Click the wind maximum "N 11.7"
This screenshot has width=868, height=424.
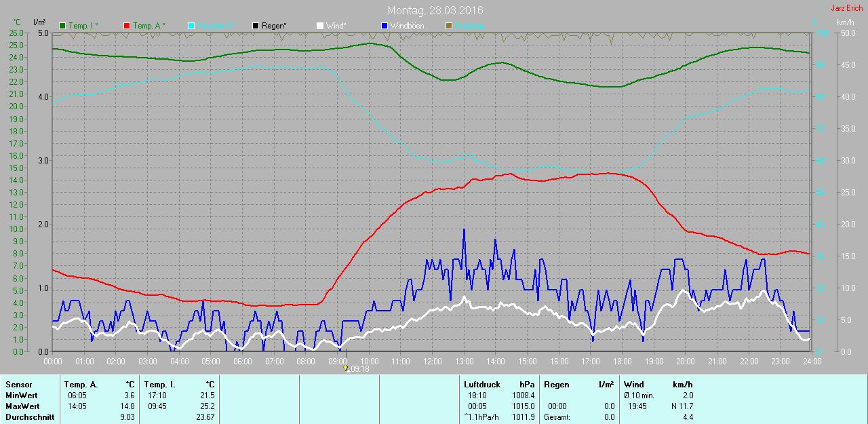681,406
